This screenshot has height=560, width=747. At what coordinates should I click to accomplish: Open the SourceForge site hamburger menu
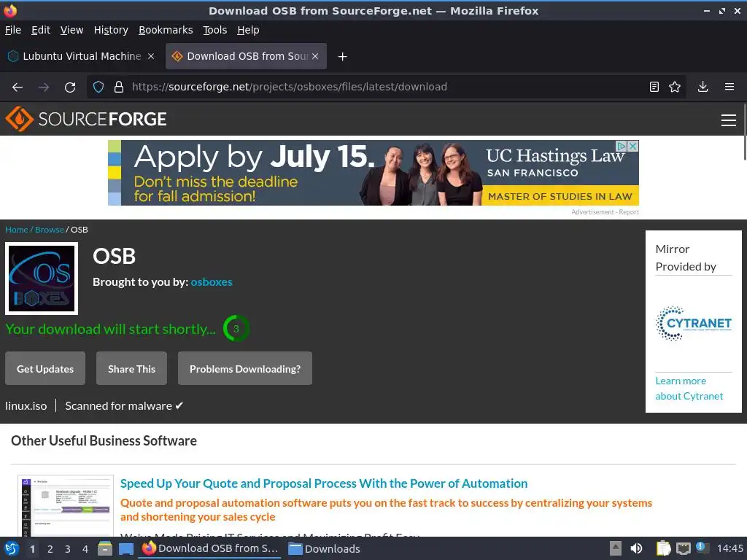[729, 120]
